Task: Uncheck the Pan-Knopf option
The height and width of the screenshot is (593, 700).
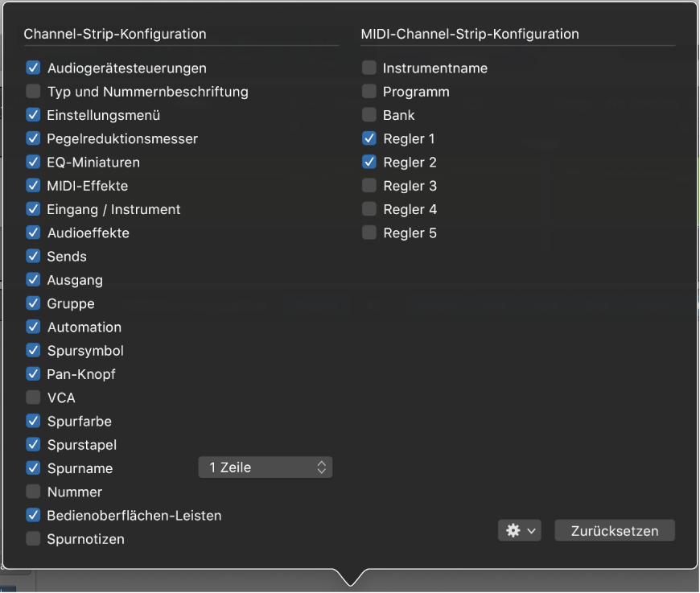Action: point(33,374)
